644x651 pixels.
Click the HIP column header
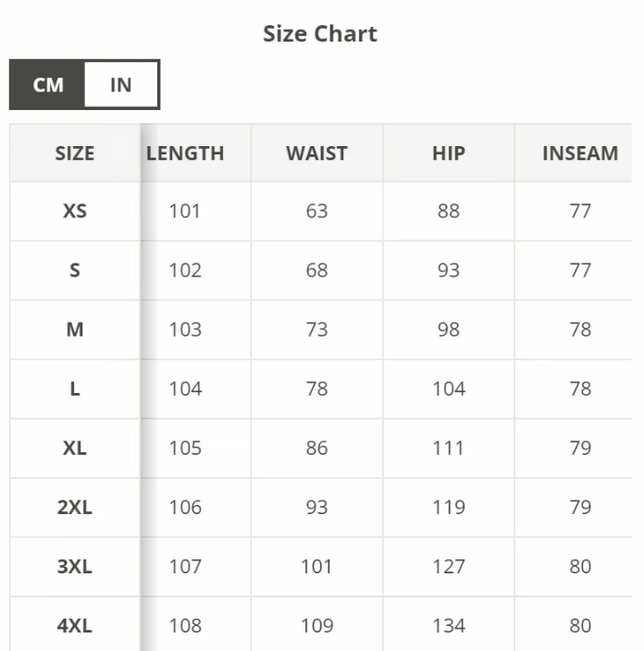(x=449, y=154)
